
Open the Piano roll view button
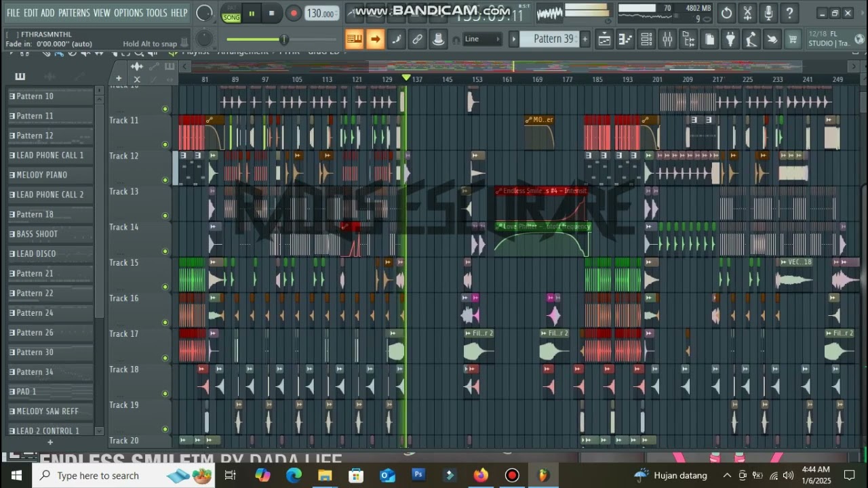tap(625, 39)
